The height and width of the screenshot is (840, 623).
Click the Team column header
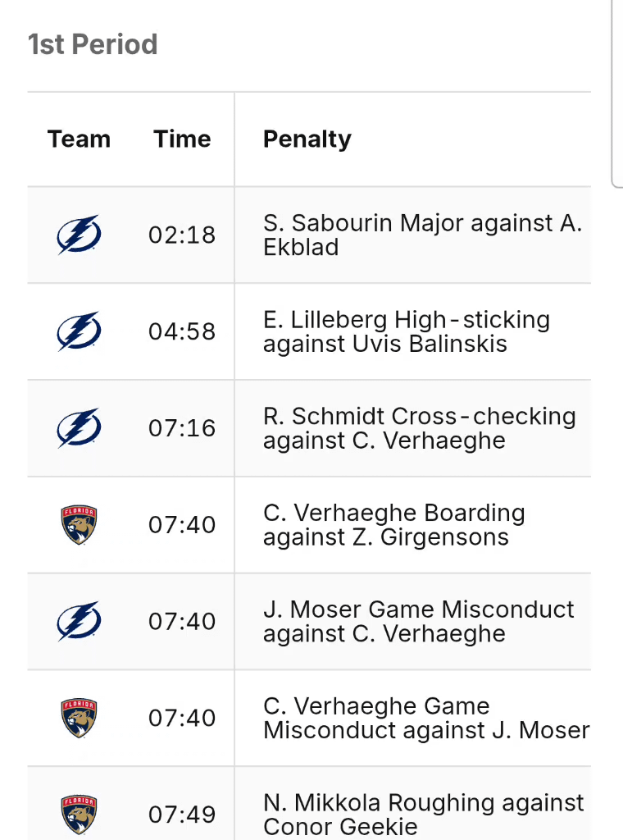tap(79, 139)
